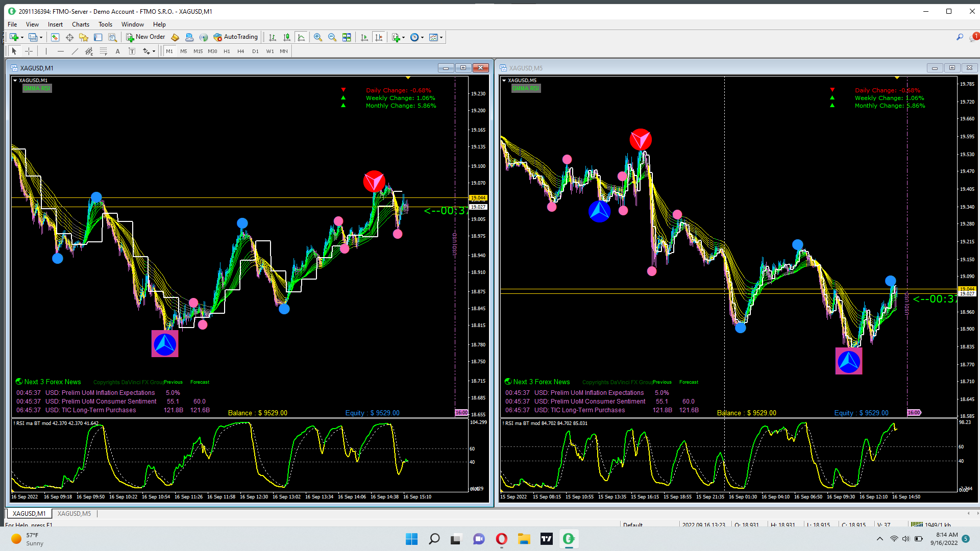Select the H4 timeframe button
The width and height of the screenshot is (980, 551).
(241, 51)
